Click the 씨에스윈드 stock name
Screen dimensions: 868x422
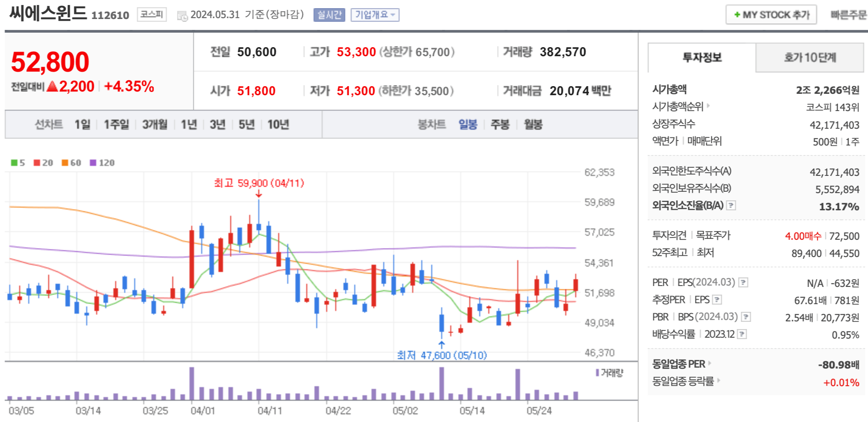(x=48, y=13)
